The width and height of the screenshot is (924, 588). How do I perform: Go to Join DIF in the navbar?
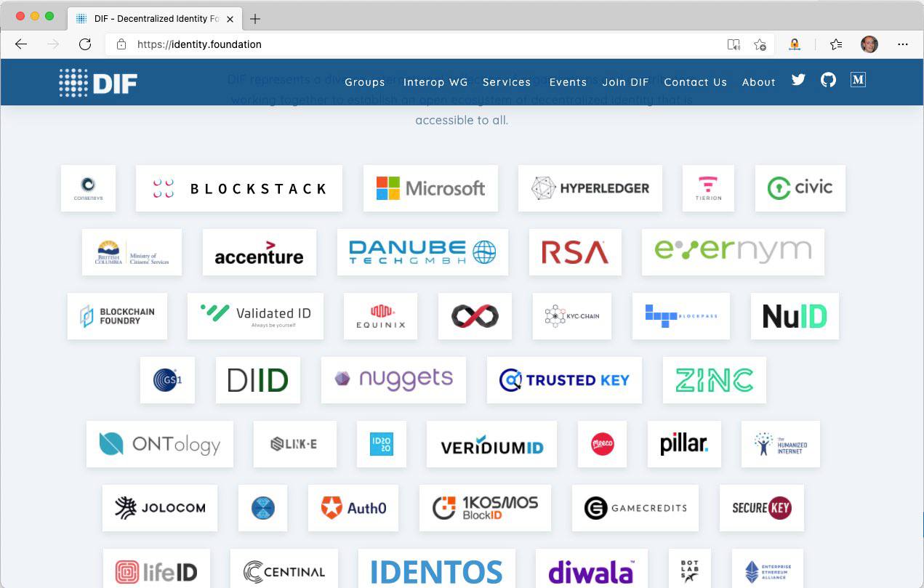[x=625, y=82]
